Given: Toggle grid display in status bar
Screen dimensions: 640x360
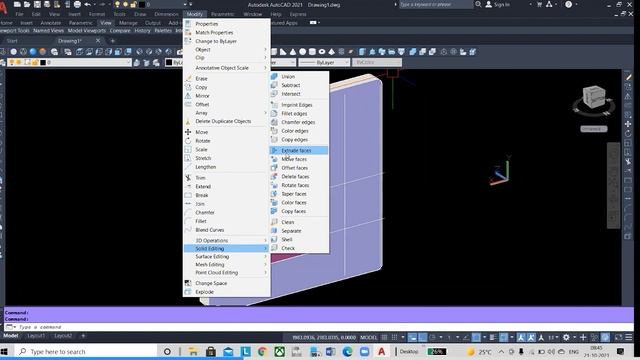Looking at the screenshot, I should (x=384, y=337).
